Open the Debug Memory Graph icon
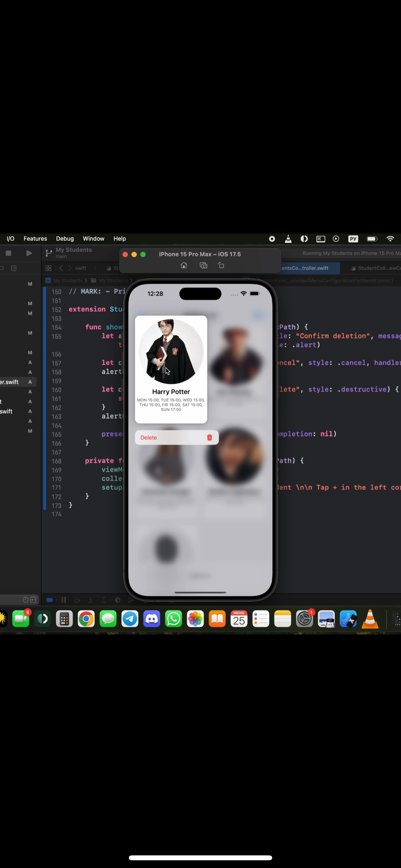 pos(131,600)
